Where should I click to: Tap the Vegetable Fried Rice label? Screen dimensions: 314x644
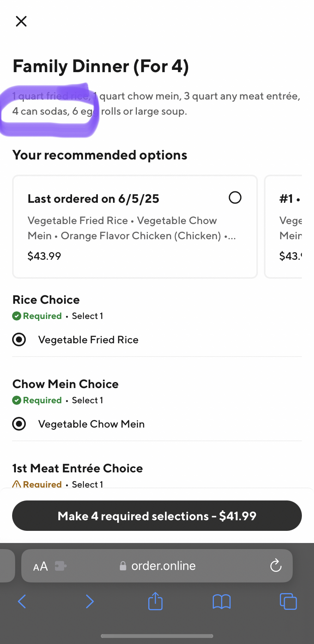coord(88,340)
